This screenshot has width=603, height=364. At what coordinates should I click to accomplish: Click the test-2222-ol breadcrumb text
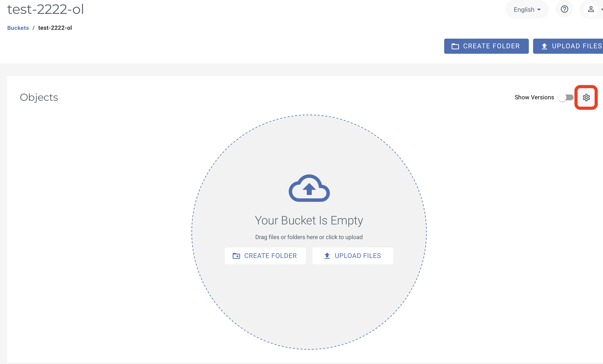(55, 28)
